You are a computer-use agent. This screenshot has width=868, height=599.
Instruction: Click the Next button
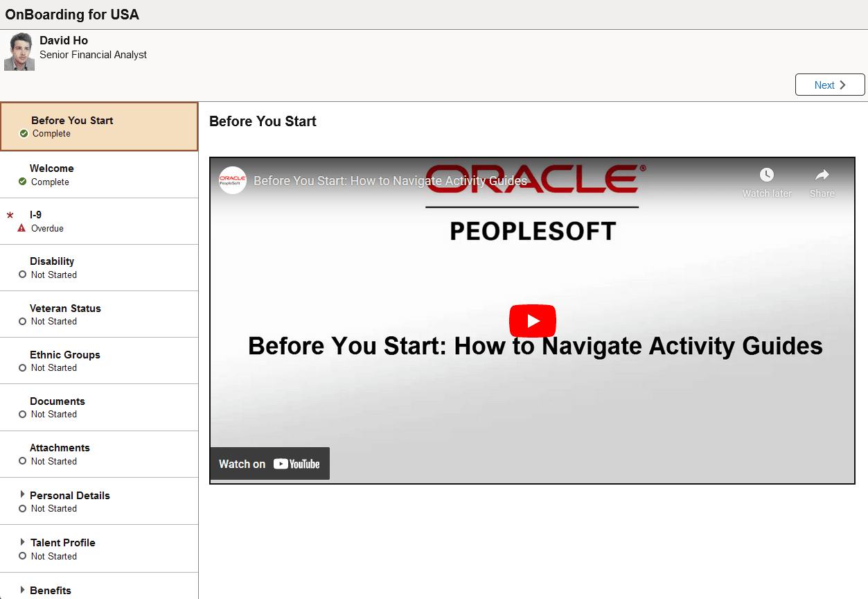point(829,85)
